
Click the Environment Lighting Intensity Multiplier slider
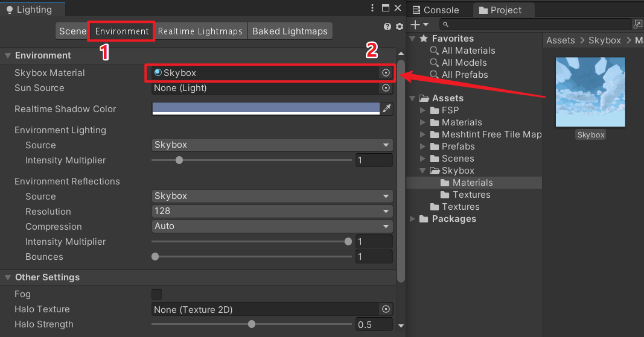[x=251, y=160]
